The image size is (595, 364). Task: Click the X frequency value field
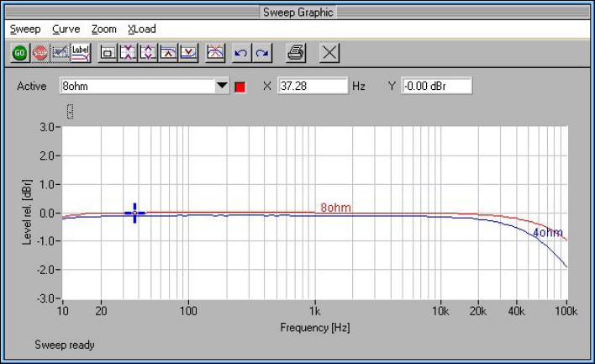(x=313, y=86)
